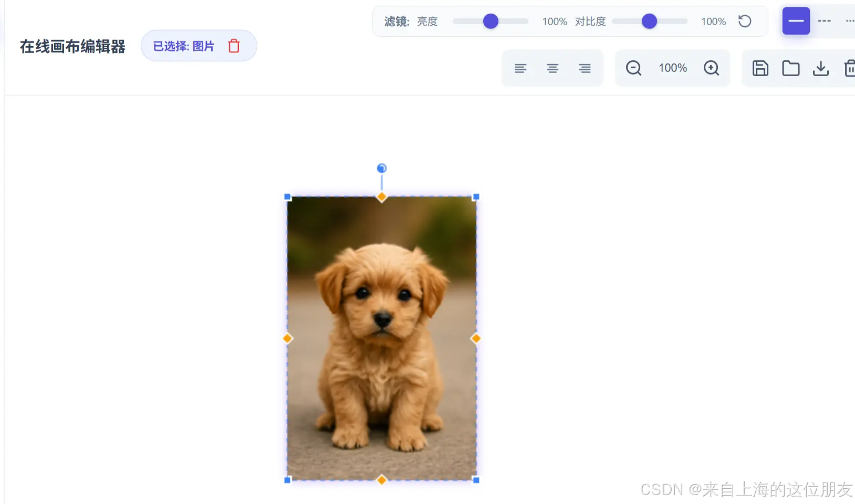Viewport: 855px width, 504px height.
Task: Click the 对比度 contrast slider knob
Action: (650, 22)
